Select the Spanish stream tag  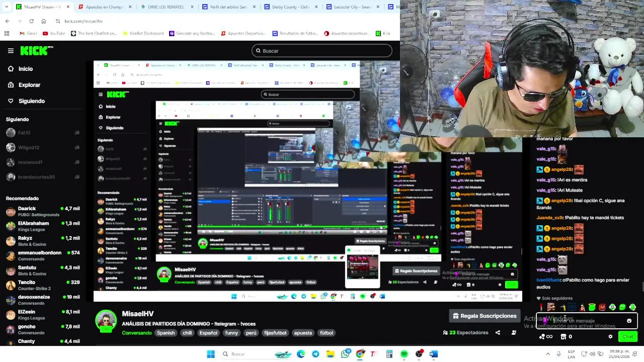point(166,333)
